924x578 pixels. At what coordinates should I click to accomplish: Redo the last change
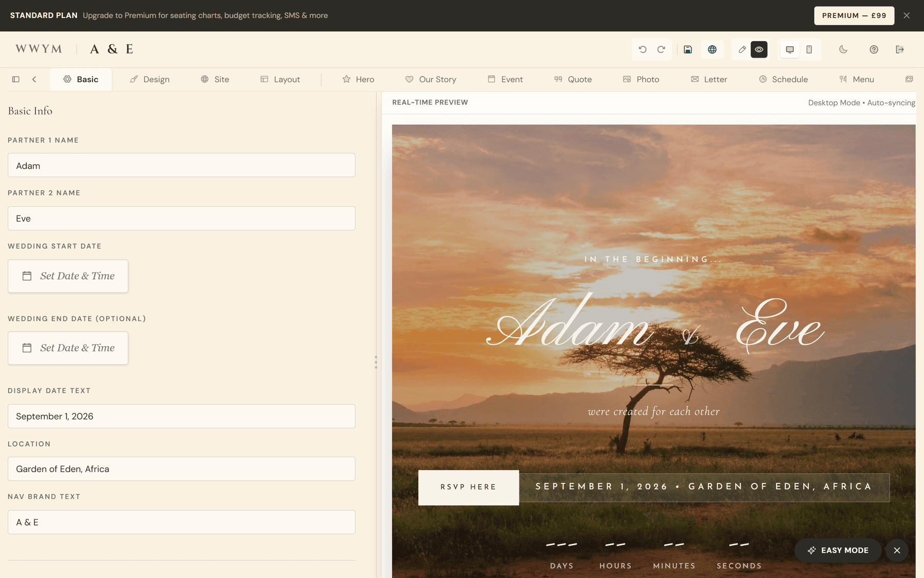661,49
